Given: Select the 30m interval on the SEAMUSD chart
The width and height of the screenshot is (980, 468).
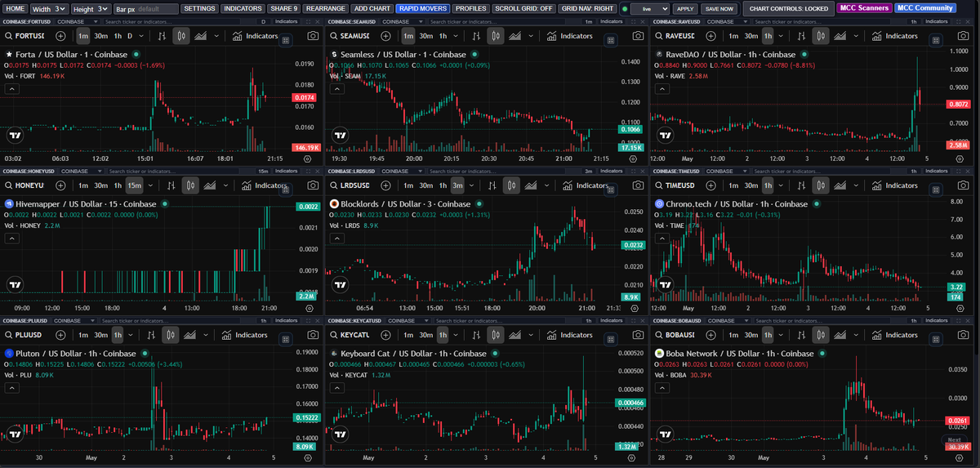Looking at the screenshot, I should click(x=426, y=37).
